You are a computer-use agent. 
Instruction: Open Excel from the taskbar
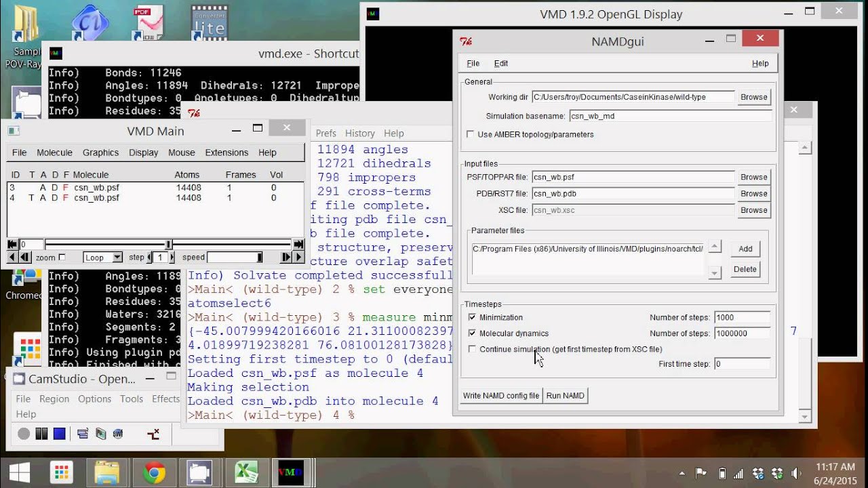[x=246, y=473]
